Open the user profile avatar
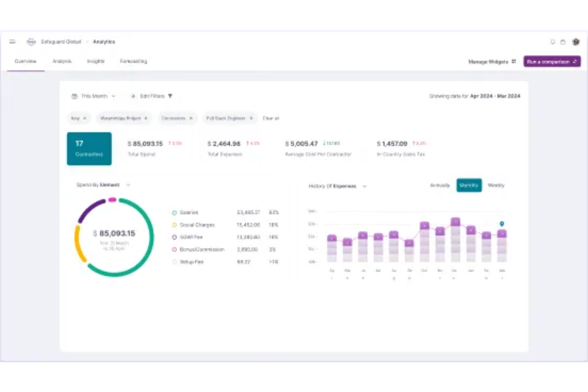The width and height of the screenshot is (588, 392). click(x=576, y=42)
